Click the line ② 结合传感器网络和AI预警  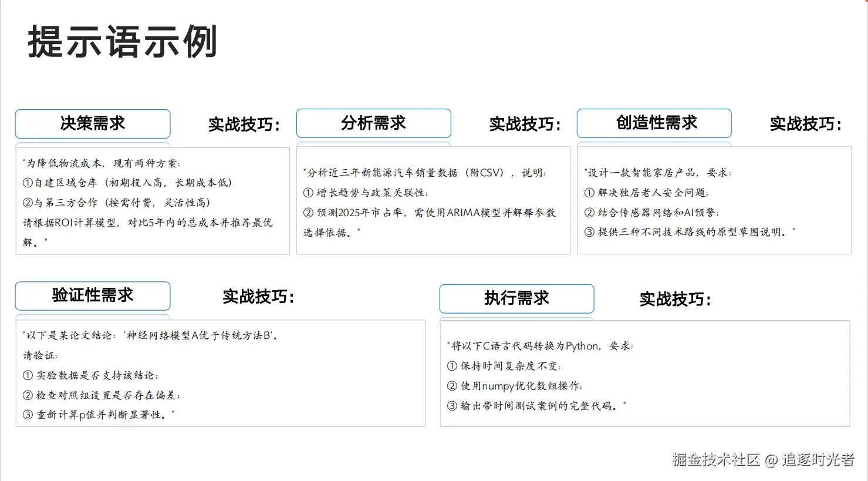tap(652, 213)
